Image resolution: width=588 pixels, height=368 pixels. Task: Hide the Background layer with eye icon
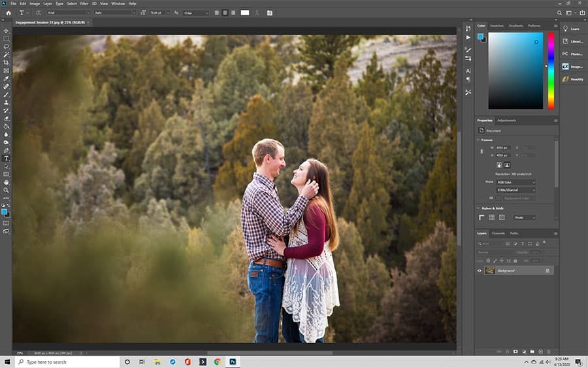480,270
